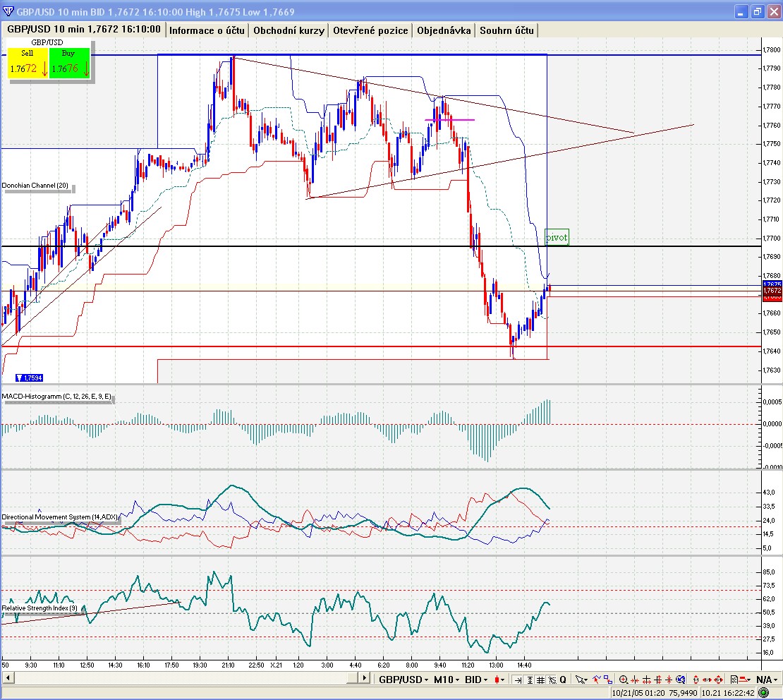783x700 pixels.
Task: Open the GBP/USD symbol dropdown
Action: 403,680
